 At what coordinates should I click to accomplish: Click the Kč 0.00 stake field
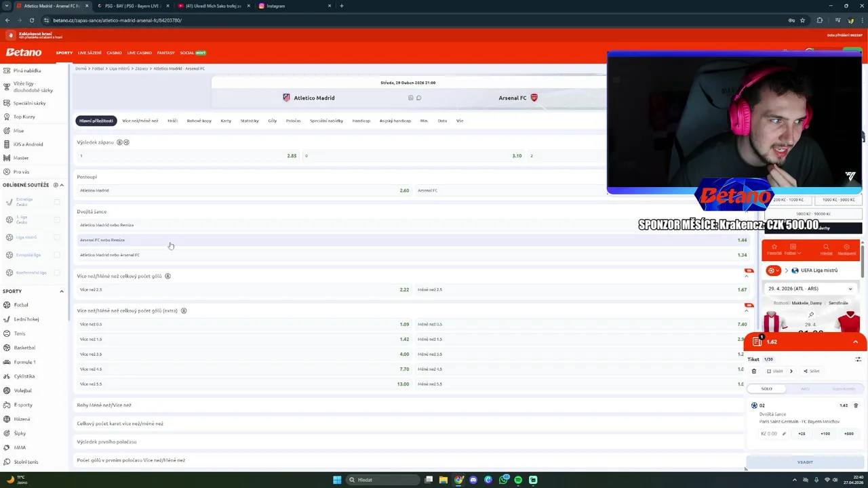point(773,434)
